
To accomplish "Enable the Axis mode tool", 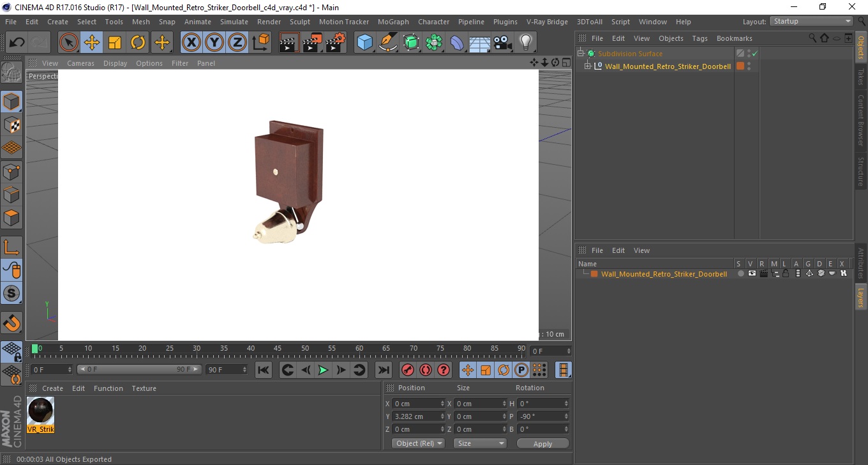I will coord(12,247).
